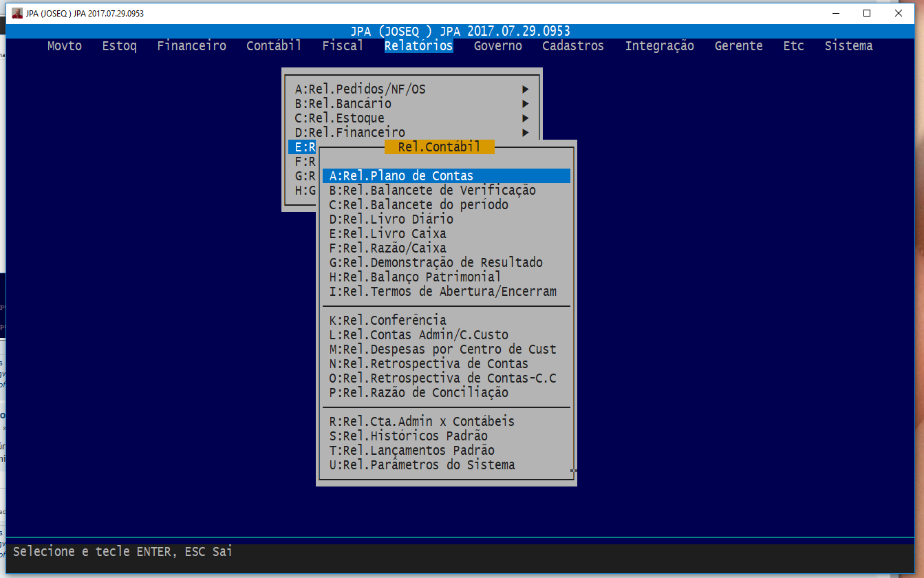The image size is (924, 578).
Task: Choose M:Rel.Despesas por Centro de Cust
Action: [447, 350]
